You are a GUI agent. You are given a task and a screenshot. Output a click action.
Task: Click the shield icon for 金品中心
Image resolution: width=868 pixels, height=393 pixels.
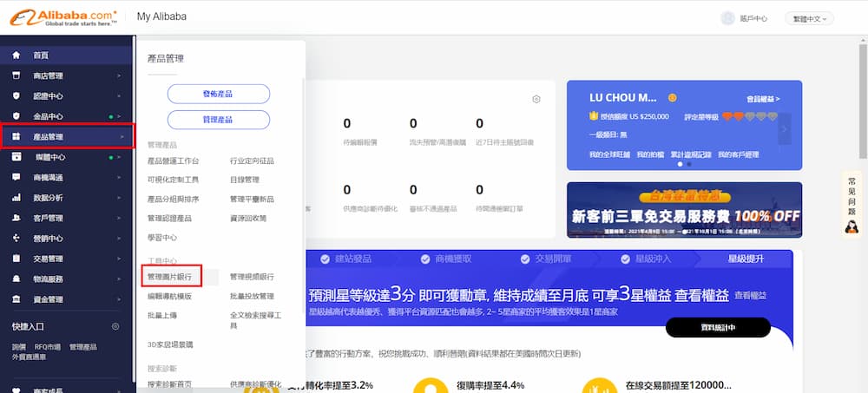pyautogui.click(x=16, y=116)
